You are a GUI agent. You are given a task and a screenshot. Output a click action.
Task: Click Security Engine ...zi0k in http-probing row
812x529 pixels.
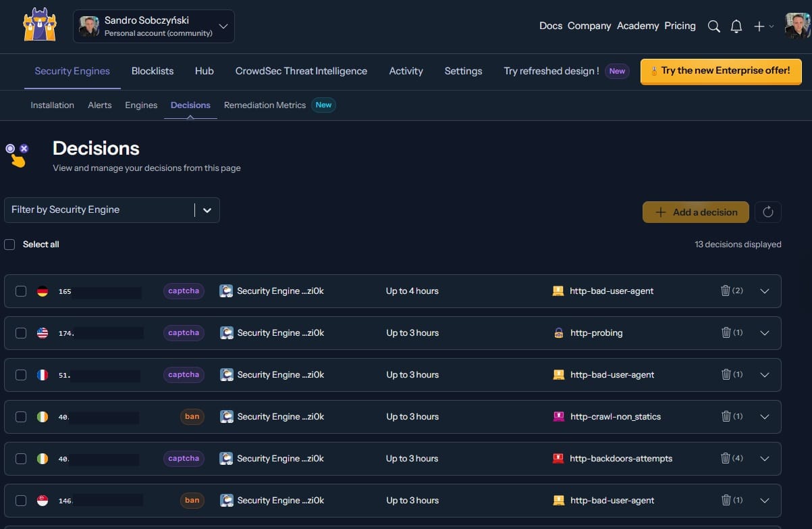tap(281, 333)
